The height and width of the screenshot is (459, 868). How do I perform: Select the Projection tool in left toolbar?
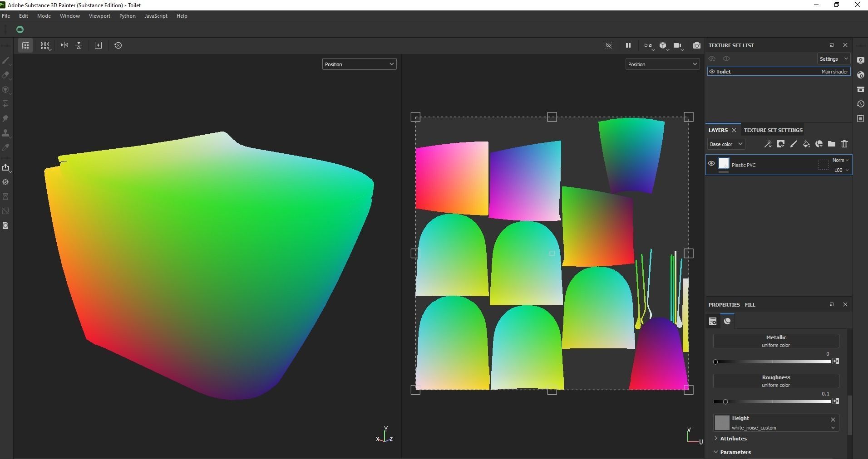click(6, 89)
